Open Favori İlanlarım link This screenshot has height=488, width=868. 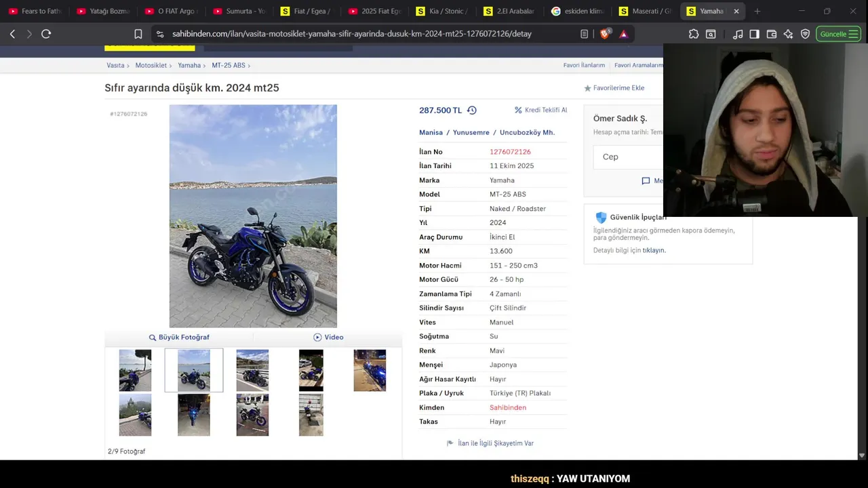584,65
